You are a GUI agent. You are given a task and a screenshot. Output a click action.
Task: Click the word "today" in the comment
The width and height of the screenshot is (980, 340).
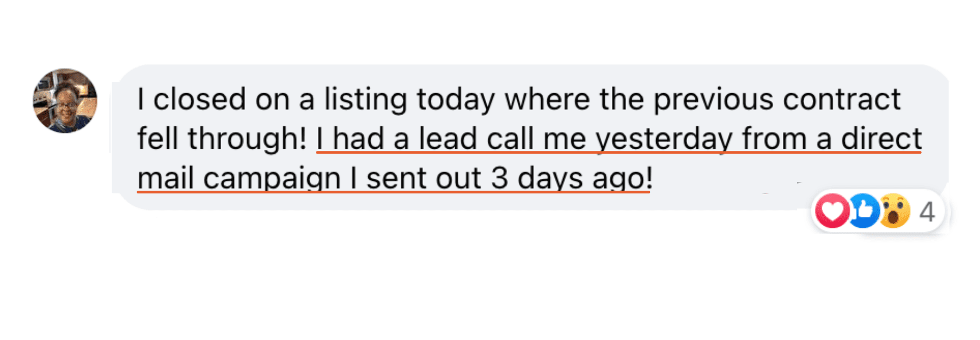click(x=456, y=100)
